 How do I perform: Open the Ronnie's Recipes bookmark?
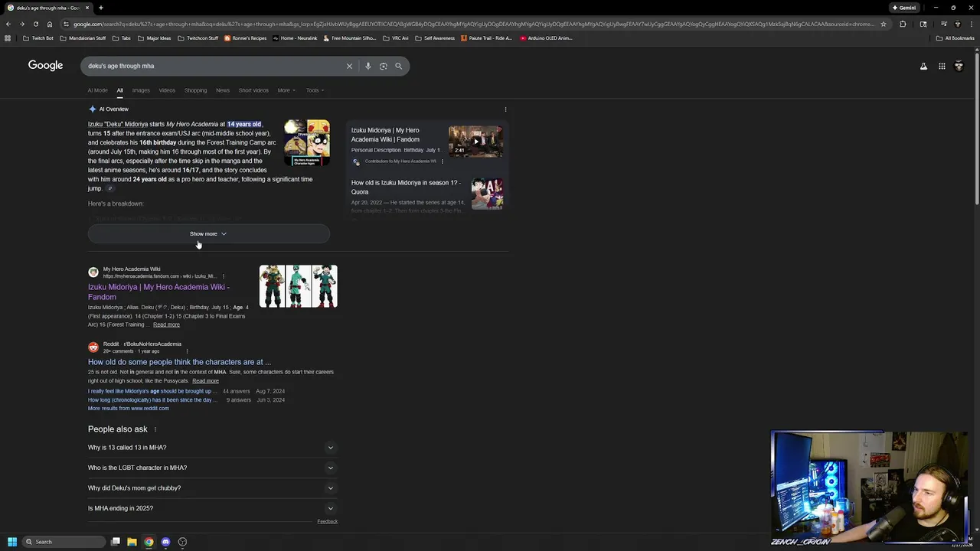(245, 37)
